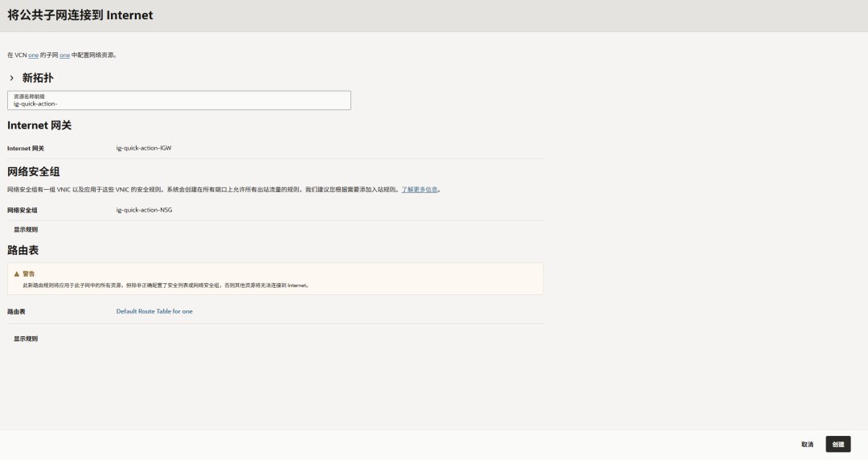Click the 警告 label in warning box

[x=29, y=273]
